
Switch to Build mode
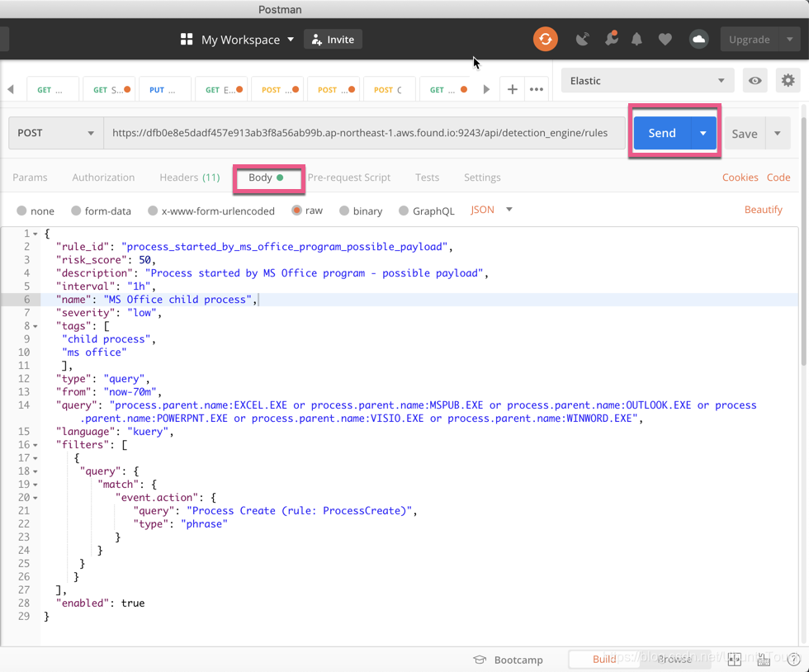coord(603,659)
